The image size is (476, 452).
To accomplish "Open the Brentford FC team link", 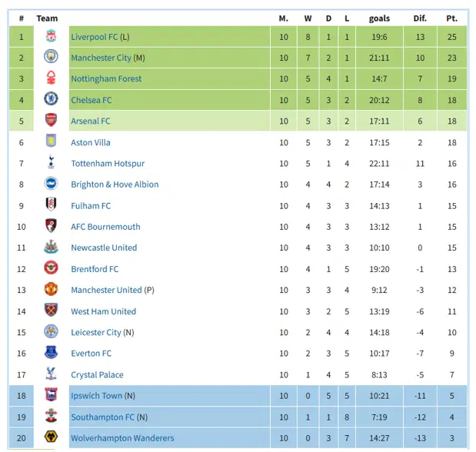I will click(x=95, y=269).
